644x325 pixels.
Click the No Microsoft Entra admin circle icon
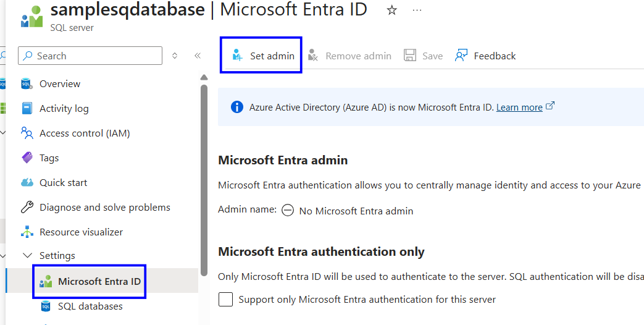point(288,210)
